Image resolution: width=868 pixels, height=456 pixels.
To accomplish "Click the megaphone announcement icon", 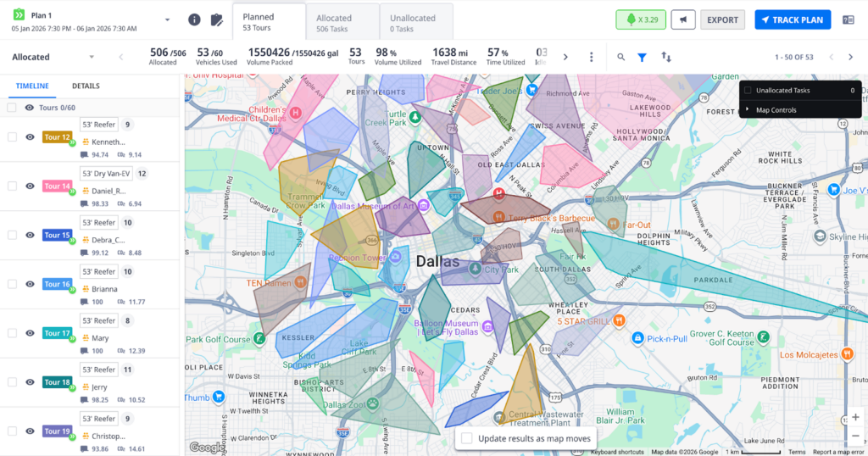I will (x=683, y=19).
